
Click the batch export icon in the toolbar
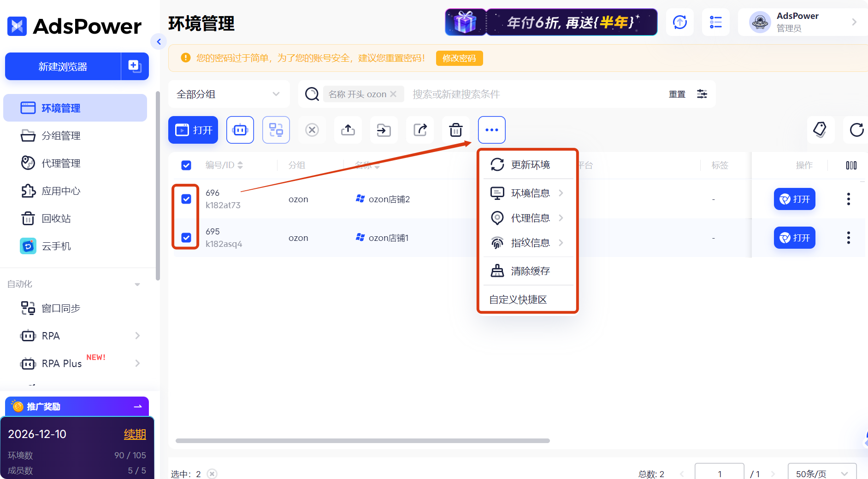348,130
